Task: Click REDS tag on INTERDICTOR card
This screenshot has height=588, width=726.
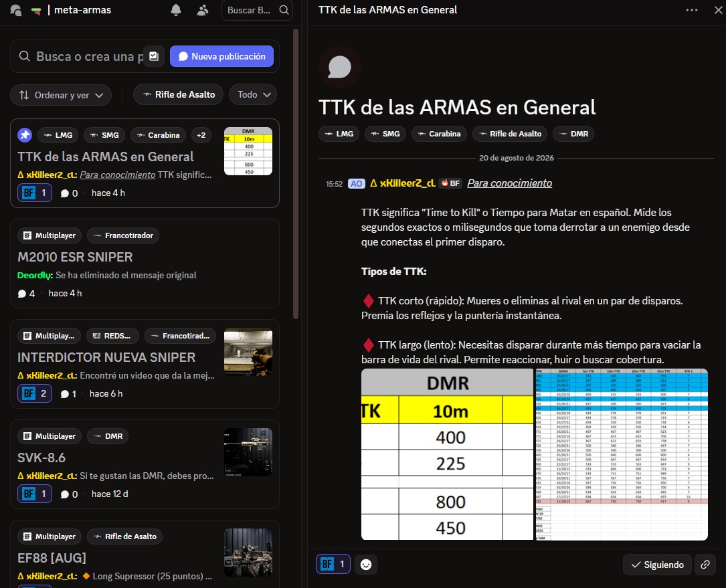Action: tap(112, 336)
